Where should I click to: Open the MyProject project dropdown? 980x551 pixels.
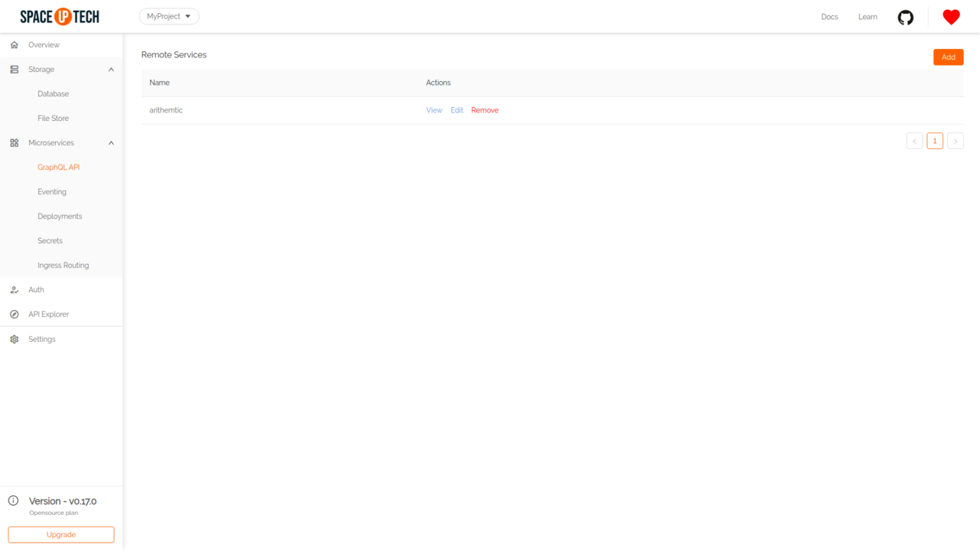point(168,16)
